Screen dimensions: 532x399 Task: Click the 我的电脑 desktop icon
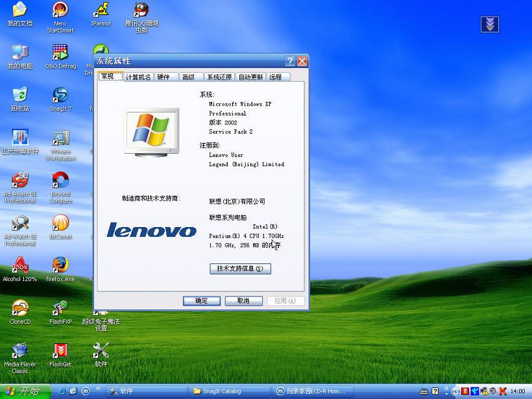20,56
